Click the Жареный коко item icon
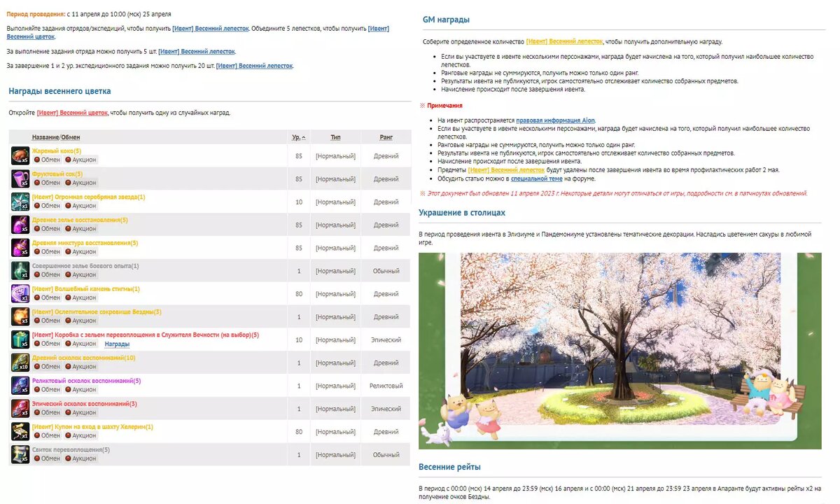 (x=20, y=155)
